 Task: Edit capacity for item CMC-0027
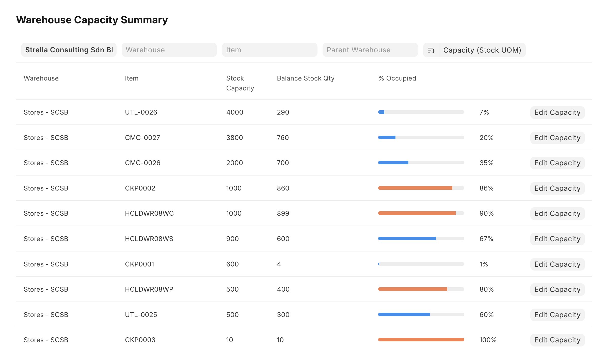point(557,138)
